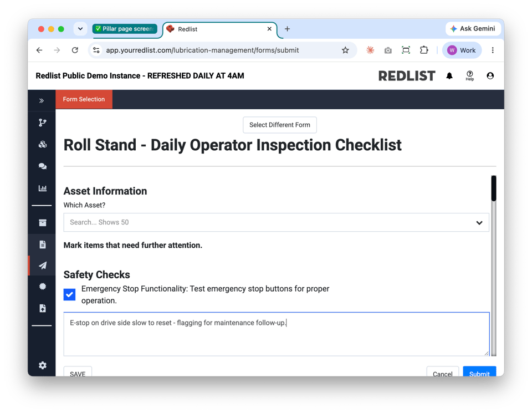Open the user account profile icon
Screen dimensions: 532x413
click(490, 76)
